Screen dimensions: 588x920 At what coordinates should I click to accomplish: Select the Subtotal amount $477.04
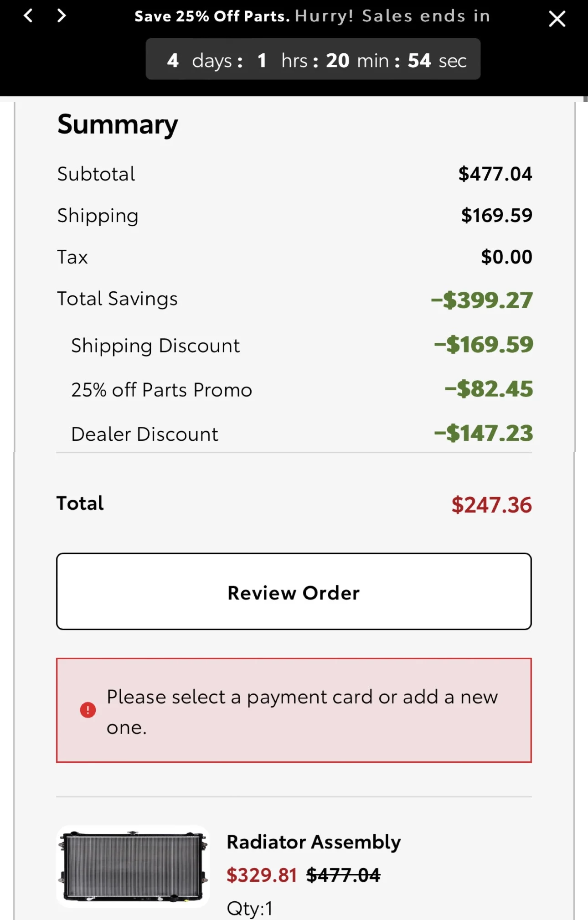coord(495,174)
